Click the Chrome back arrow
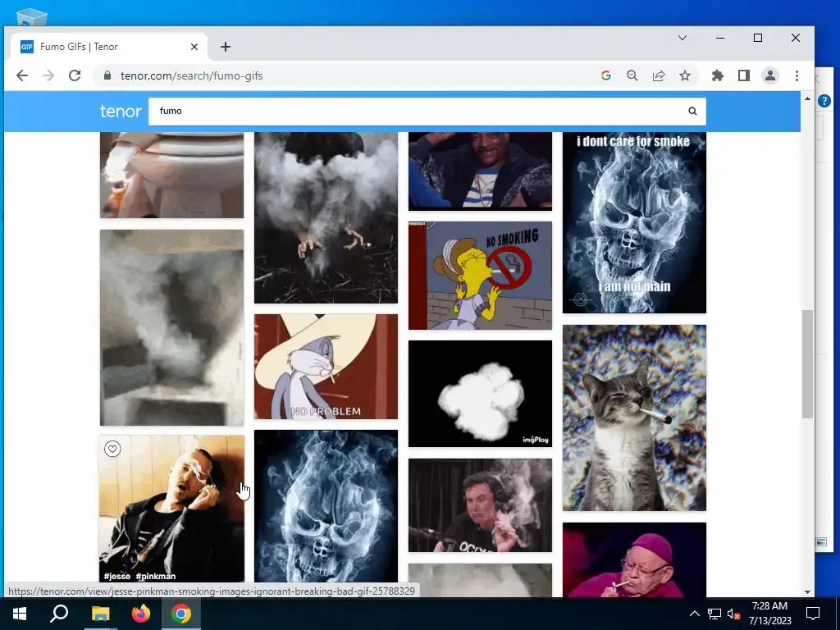 [22, 75]
